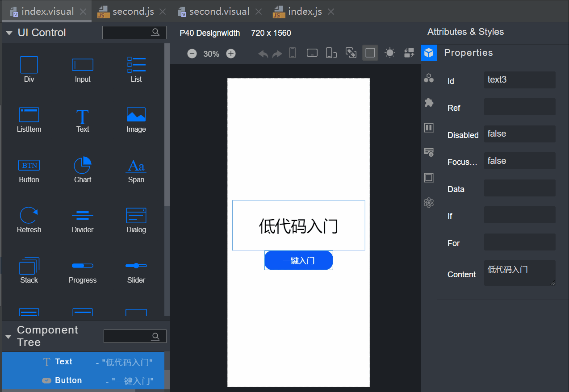Toggle light/dark canvas theme sun icon

tap(390, 53)
